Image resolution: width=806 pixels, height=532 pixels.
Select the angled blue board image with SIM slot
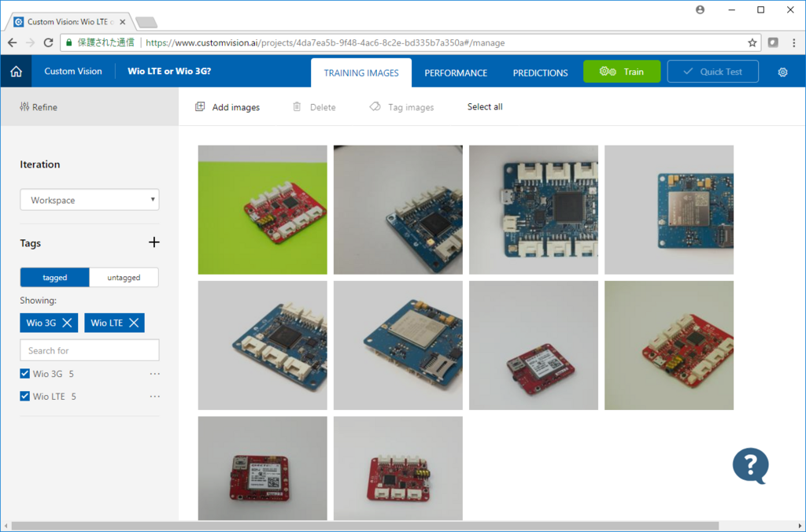[x=397, y=345]
